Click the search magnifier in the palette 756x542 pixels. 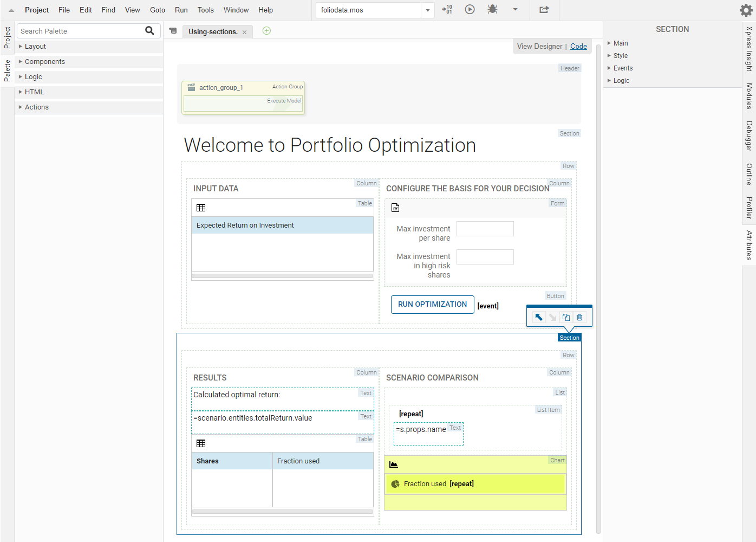coord(149,31)
